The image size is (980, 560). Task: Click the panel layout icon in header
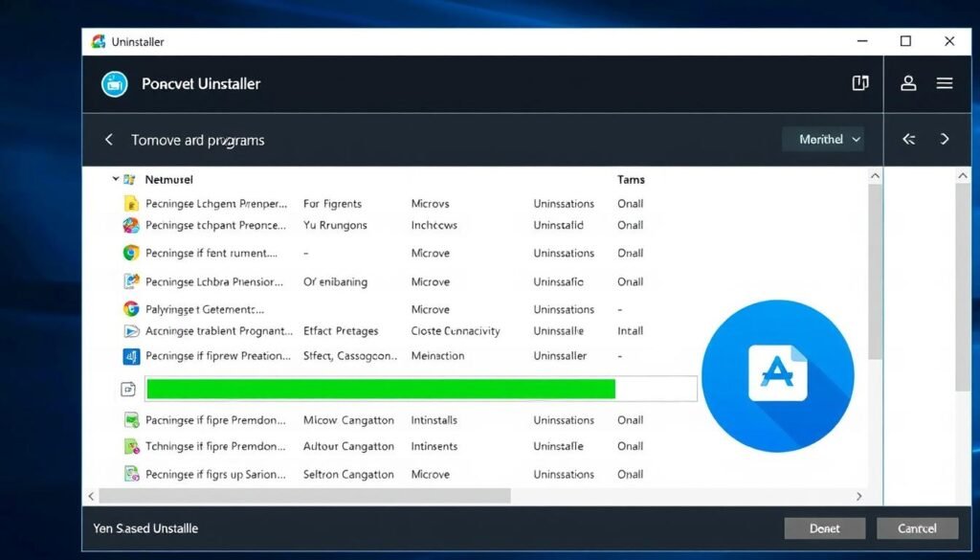click(859, 83)
